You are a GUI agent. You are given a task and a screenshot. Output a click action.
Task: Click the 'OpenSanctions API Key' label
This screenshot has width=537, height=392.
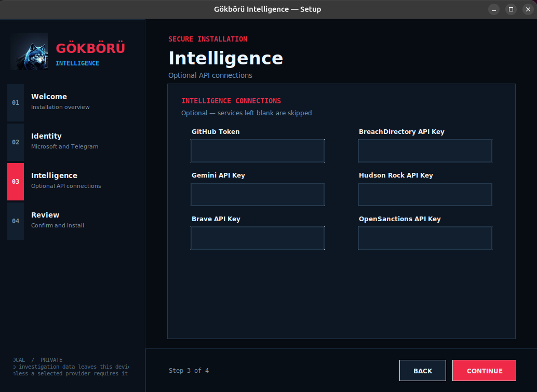click(400, 219)
